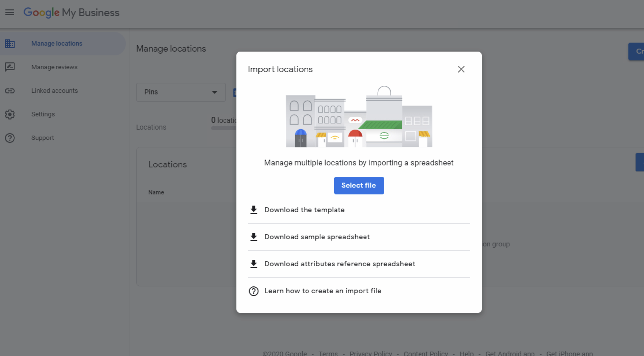The image size is (644, 356).
Task: Click the ©2020 Google footer text
Action: (x=284, y=353)
